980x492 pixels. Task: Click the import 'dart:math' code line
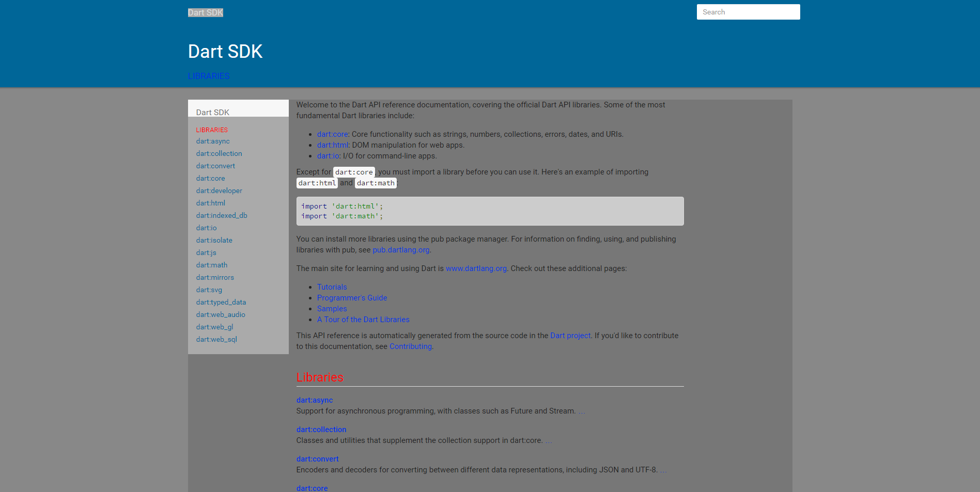pyautogui.click(x=342, y=216)
